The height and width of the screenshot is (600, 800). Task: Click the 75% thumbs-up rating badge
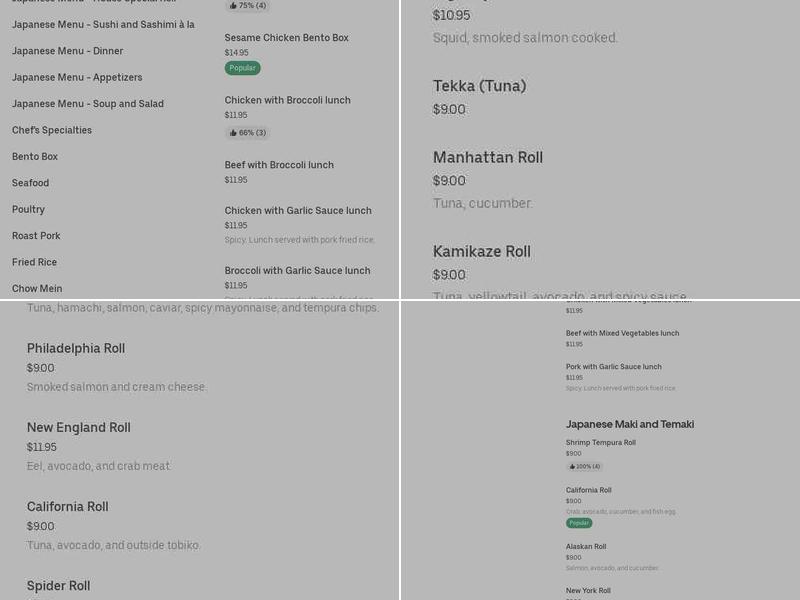point(246,4)
